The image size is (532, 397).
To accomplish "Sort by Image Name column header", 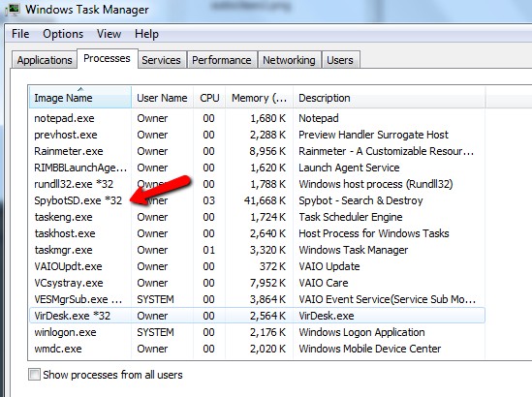I will click(80, 98).
